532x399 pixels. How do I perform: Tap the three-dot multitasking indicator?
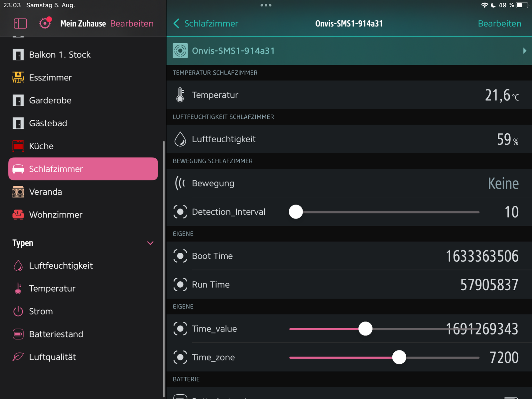(x=266, y=5)
